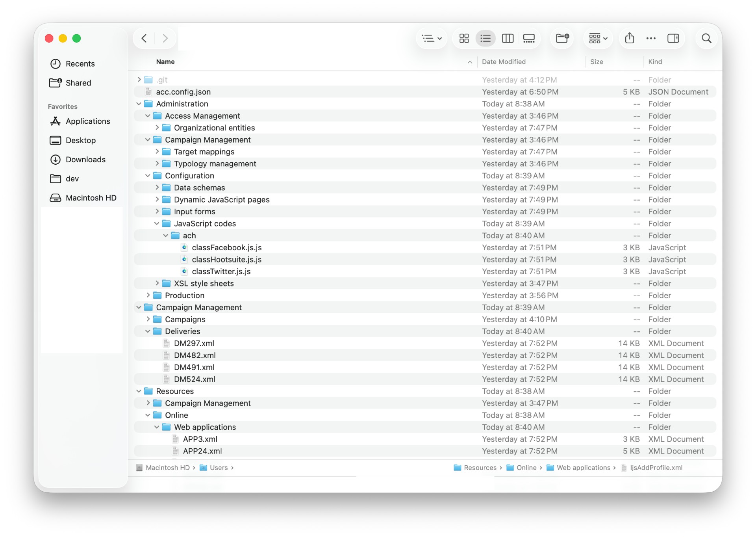Screen dimensions: 756x537
Task: Open the more actions ellipsis menu
Action: [651, 38]
